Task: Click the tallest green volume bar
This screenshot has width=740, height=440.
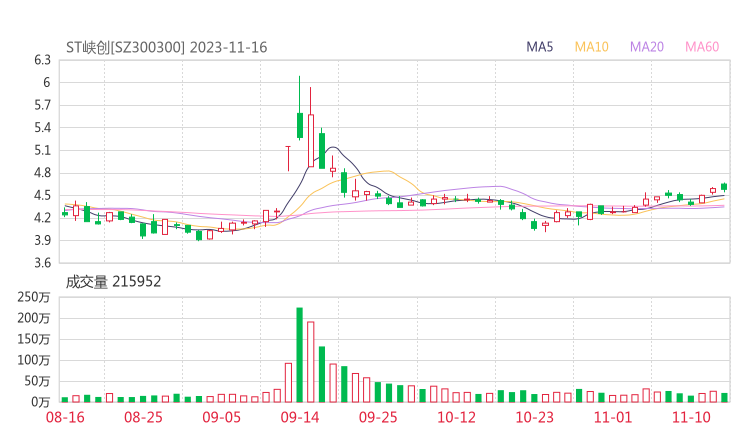Action: (299, 355)
